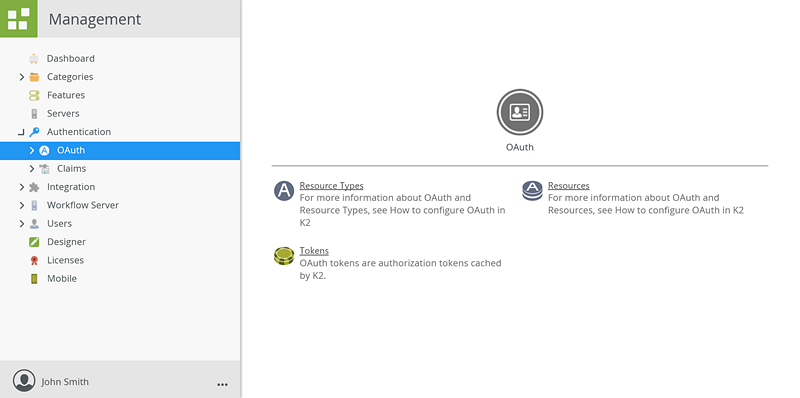Click the Tokens coin stack icon

[x=284, y=256]
